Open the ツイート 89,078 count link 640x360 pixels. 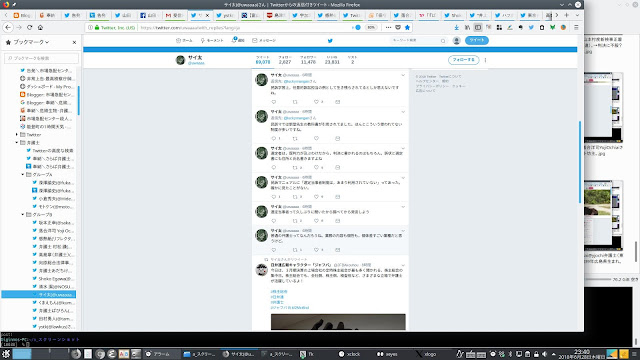pyautogui.click(x=263, y=60)
